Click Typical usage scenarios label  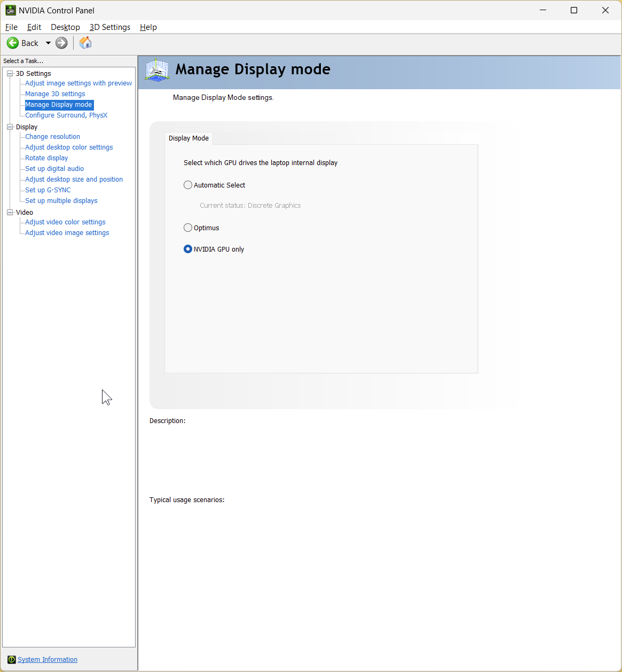pos(187,500)
